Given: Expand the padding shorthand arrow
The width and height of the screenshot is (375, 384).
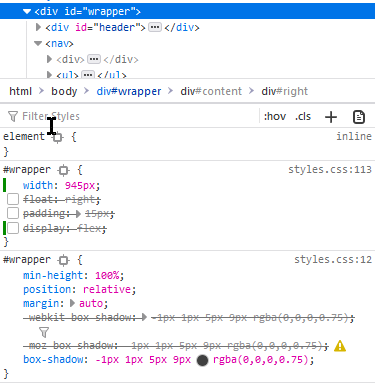Looking at the screenshot, I should 78,214.
